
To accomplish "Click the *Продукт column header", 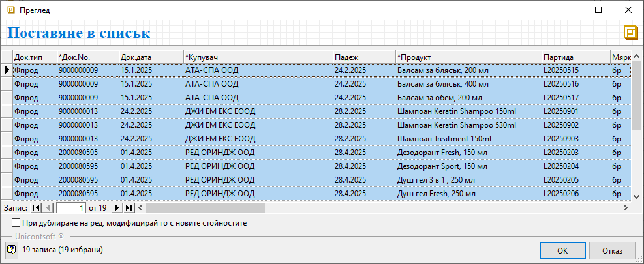I will pyautogui.click(x=467, y=57).
